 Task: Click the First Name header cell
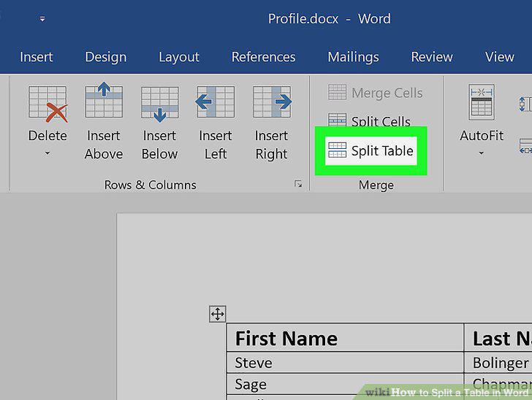pos(345,338)
